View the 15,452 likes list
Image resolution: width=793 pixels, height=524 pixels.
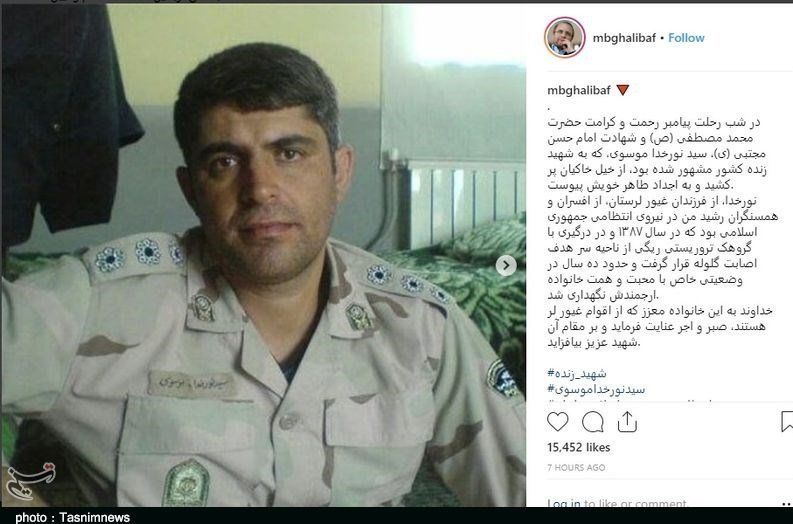pos(579,448)
